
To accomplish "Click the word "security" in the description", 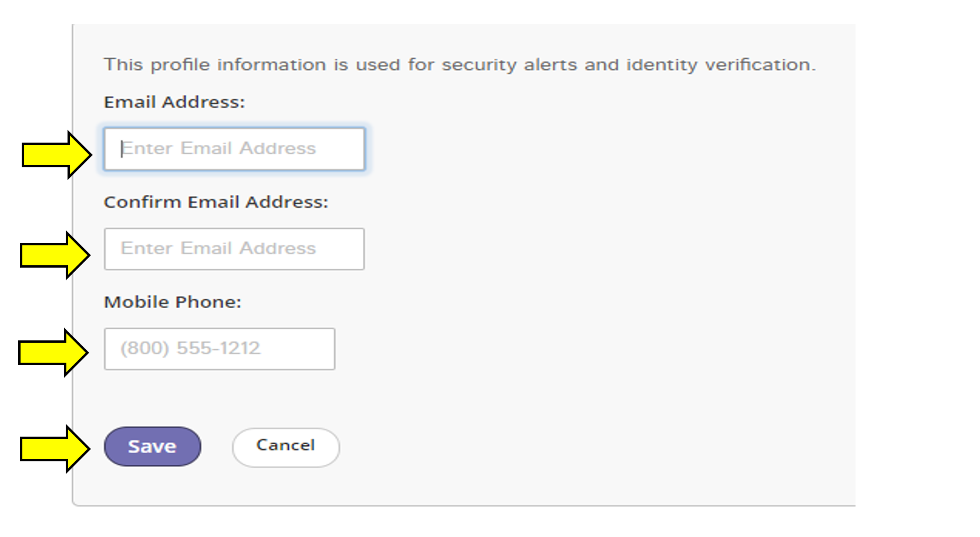I will [x=479, y=65].
